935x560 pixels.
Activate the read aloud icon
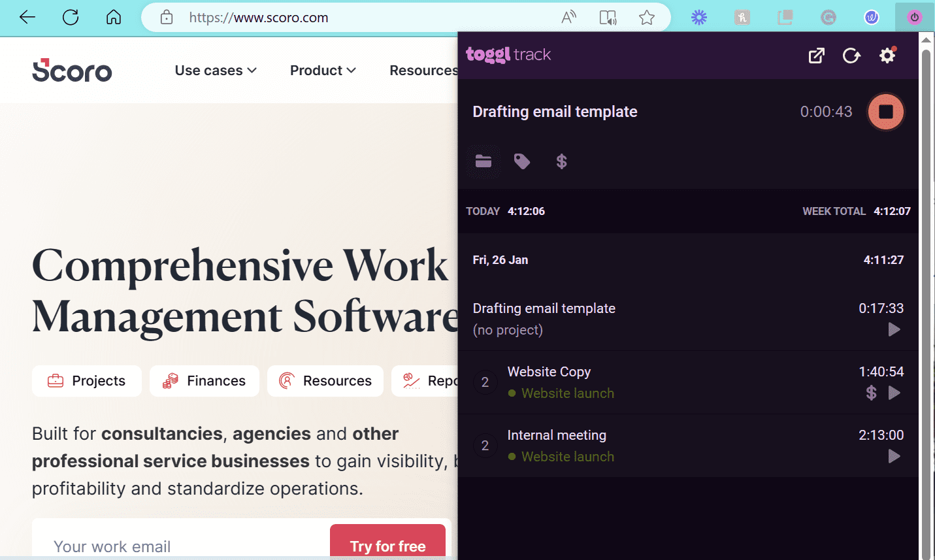(x=569, y=18)
